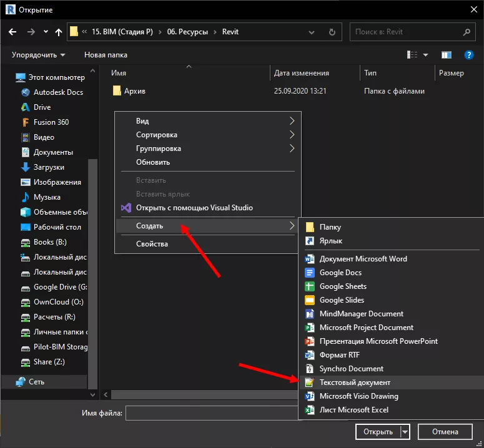This screenshot has width=484, height=448.
Task: Open the dropdown arrow beside Открыть button
Action: (x=405, y=432)
